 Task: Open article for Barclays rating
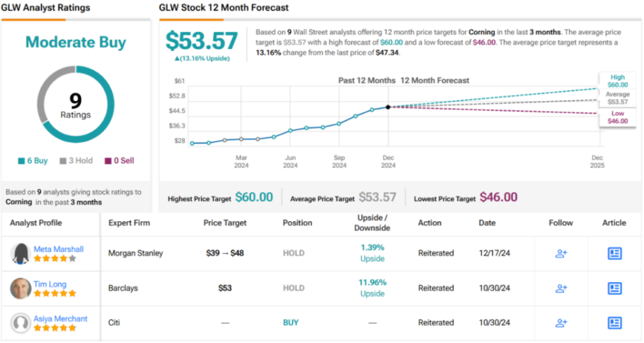pos(614,289)
